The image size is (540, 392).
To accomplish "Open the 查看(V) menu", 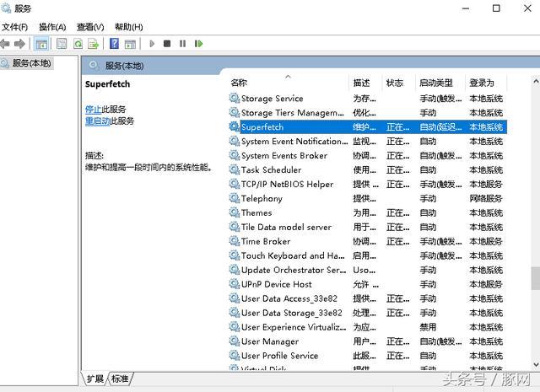I will [90, 27].
